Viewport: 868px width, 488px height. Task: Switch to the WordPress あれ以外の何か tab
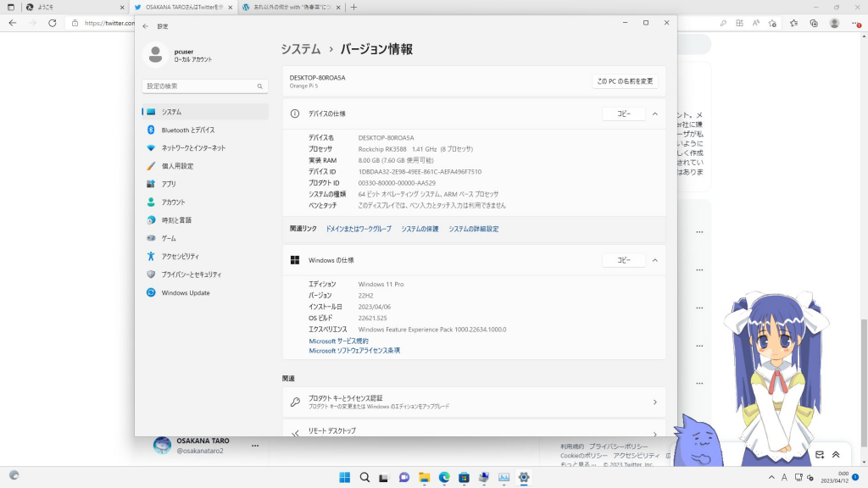click(291, 7)
